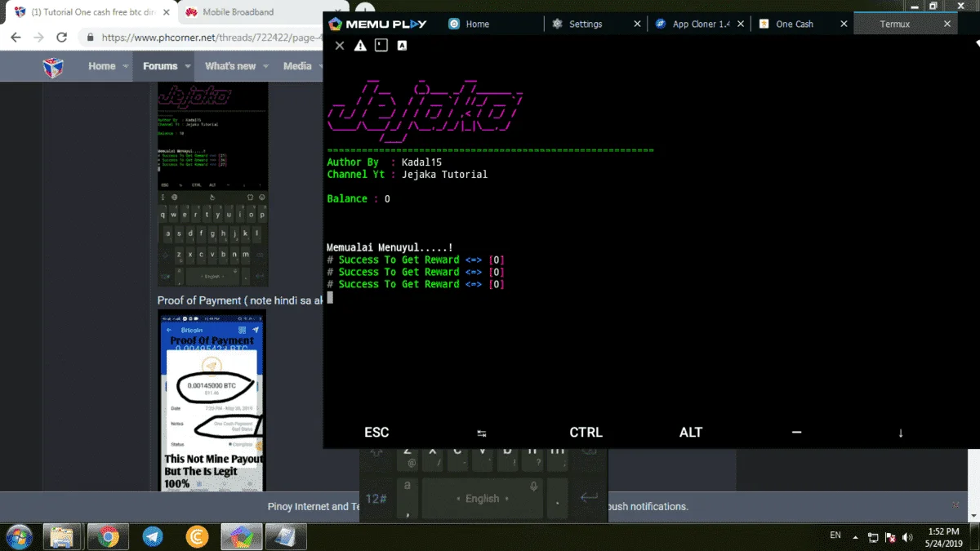Screen dimensions: 980x551
Task: Click the network tray icon
Action: pos(873,538)
